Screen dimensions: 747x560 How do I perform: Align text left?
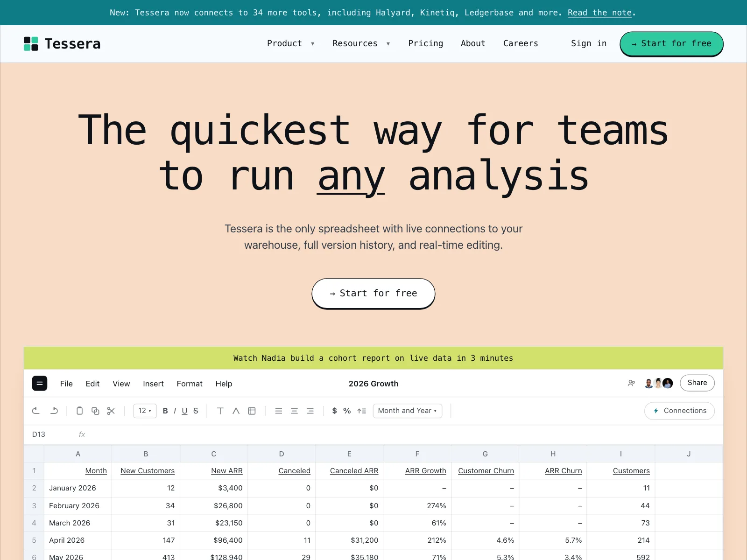[279, 411]
